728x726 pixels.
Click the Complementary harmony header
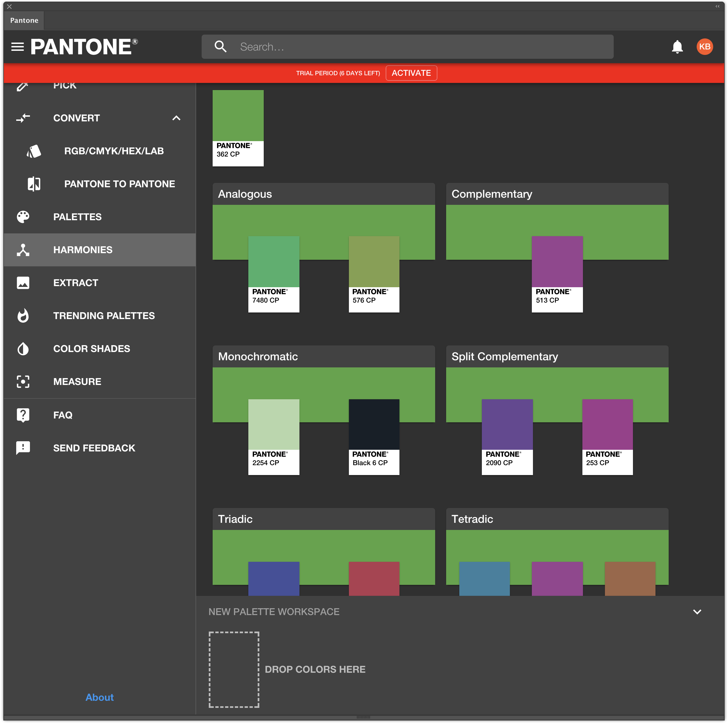[557, 194]
